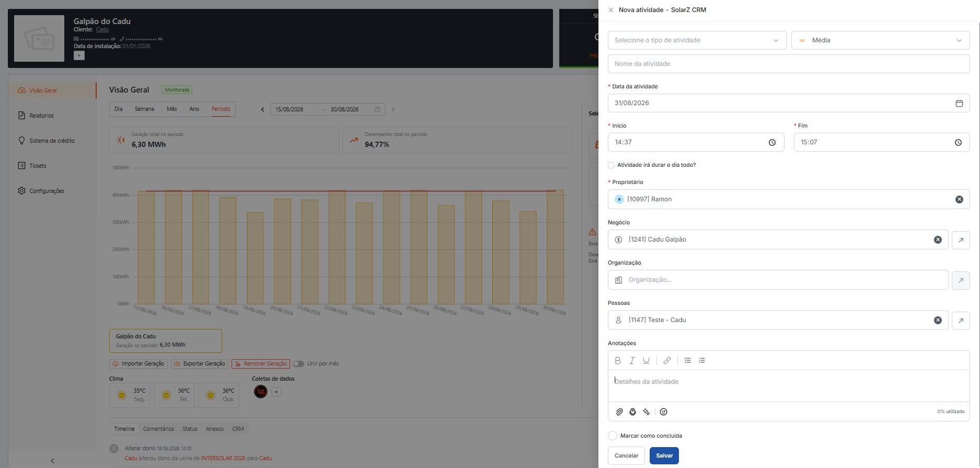Insert a numbered list in notes
Viewport: 980px width, 468px height.
(702, 360)
